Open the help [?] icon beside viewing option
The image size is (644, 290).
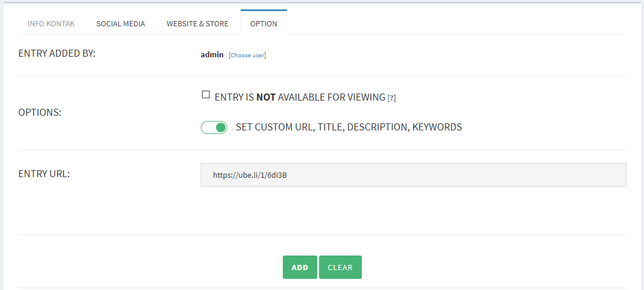point(392,98)
